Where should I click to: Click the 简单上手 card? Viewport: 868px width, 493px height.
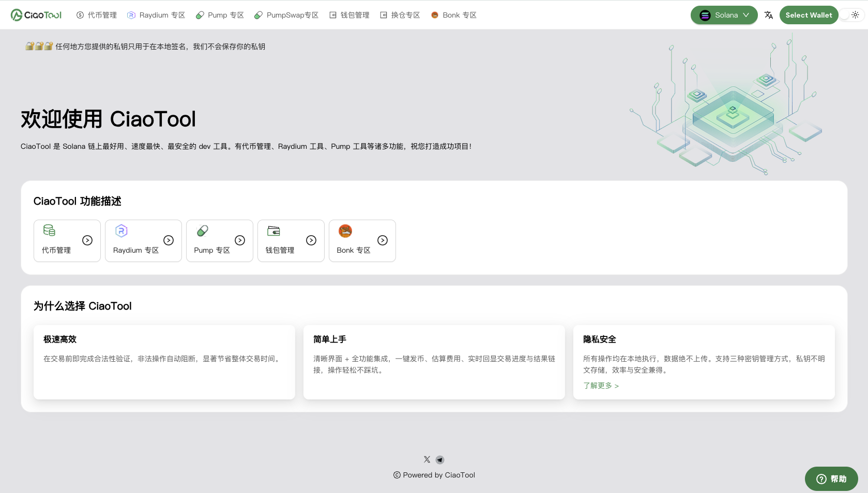pyautogui.click(x=434, y=362)
